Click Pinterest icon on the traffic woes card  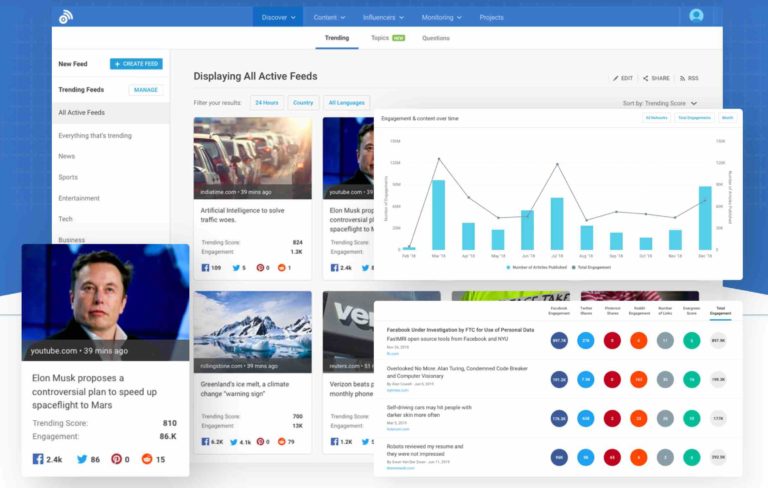(x=260, y=268)
